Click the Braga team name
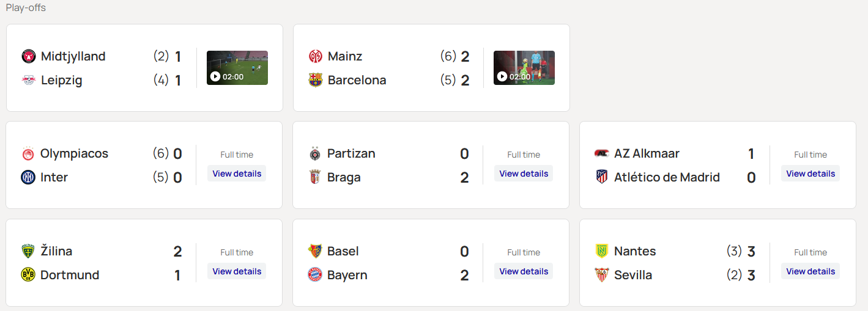 point(344,177)
